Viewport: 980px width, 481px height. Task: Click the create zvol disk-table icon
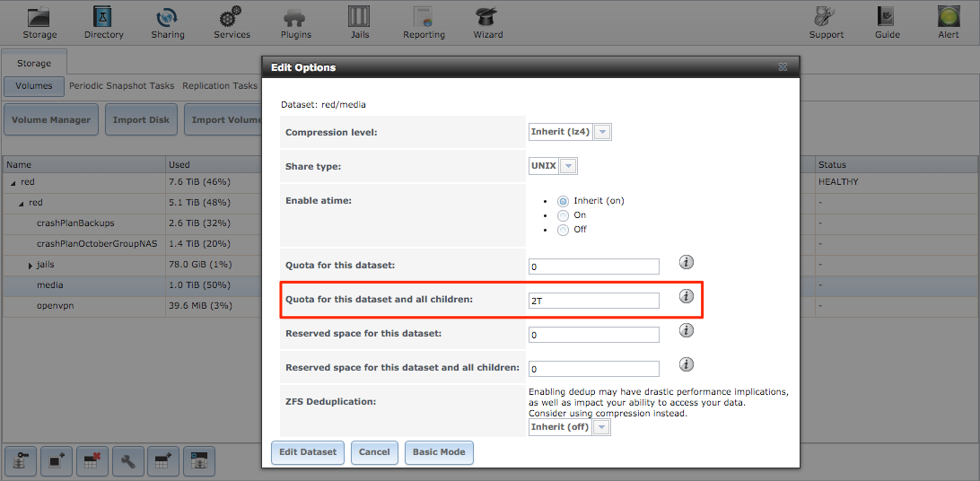click(199, 461)
